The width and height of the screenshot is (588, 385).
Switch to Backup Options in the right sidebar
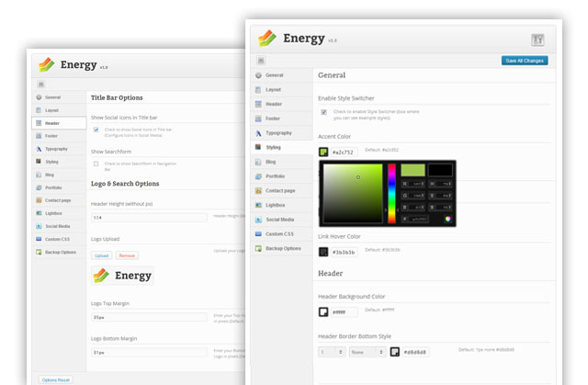(x=281, y=248)
